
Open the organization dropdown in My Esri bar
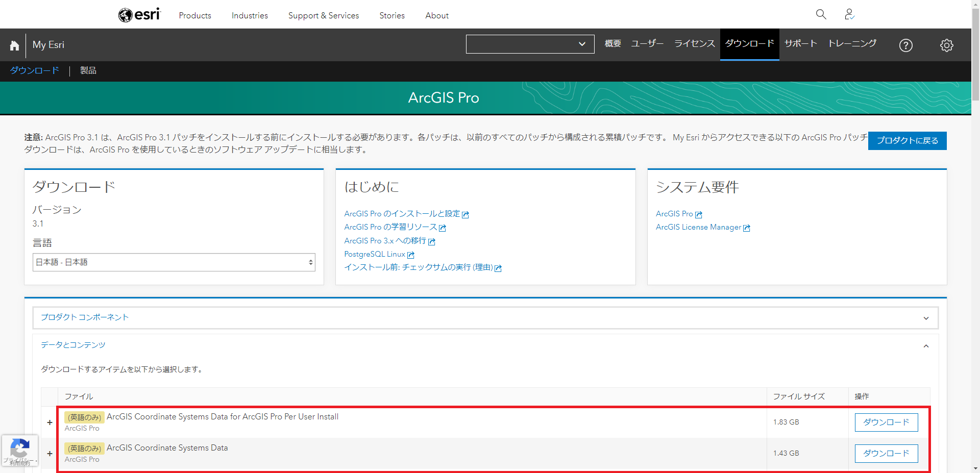(x=530, y=44)
